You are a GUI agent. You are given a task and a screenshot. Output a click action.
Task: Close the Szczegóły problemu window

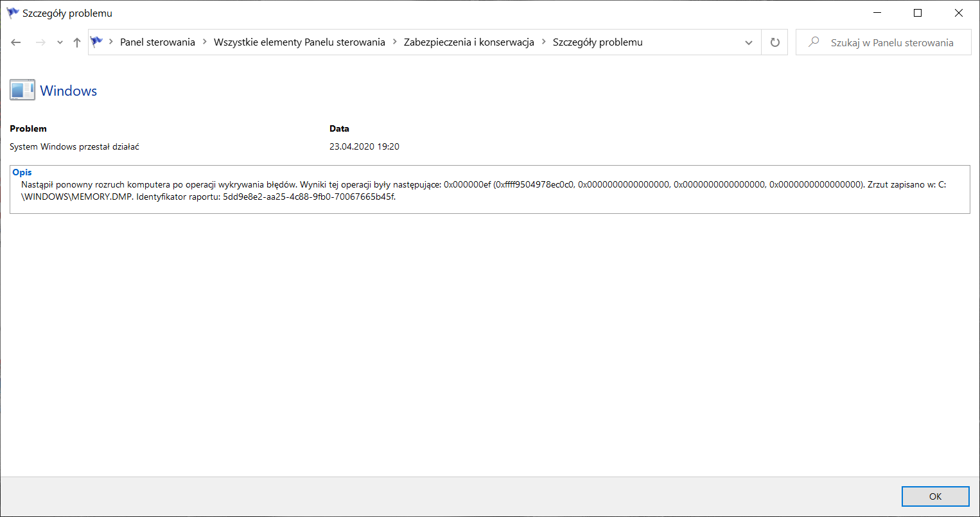(x=959, y=13)
